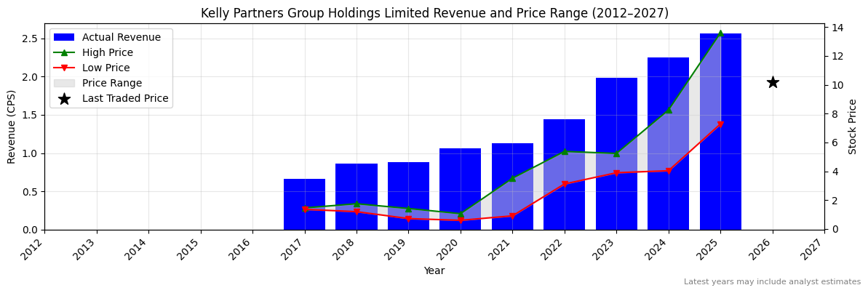
Task: Click the chart title text
Action: point(434,13)
